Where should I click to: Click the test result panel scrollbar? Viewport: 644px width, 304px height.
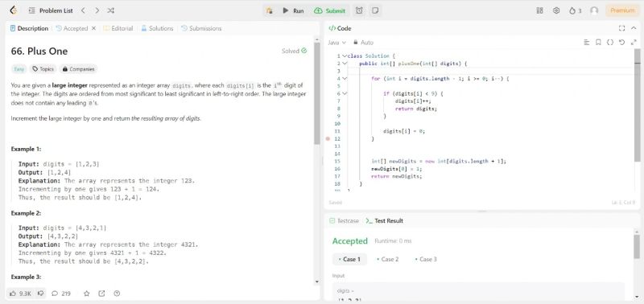637,246
